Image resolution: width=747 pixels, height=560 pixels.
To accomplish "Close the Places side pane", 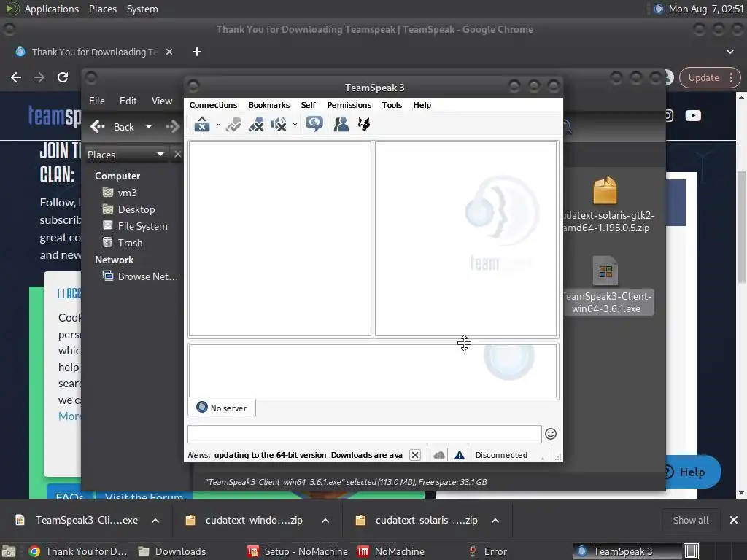I will coord(177,154).
